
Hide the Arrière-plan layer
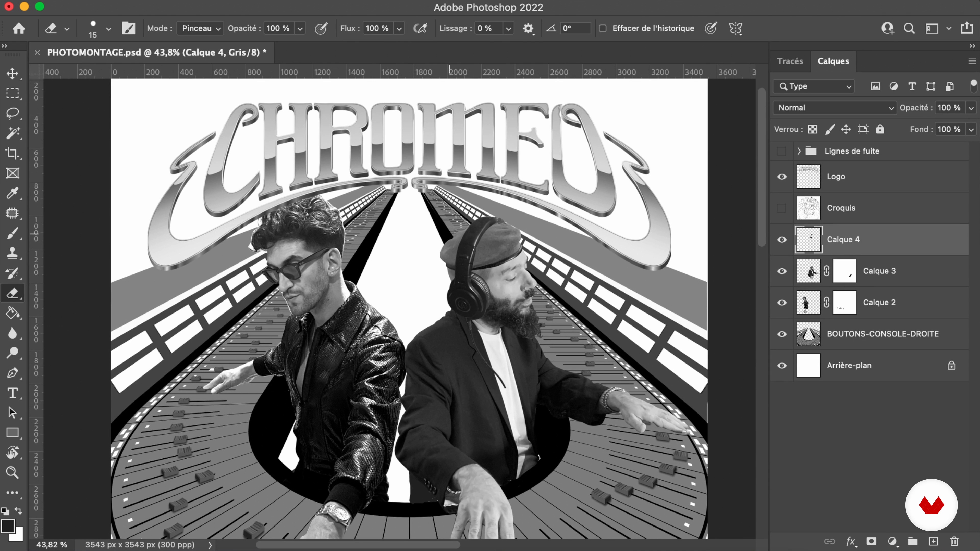782,366
